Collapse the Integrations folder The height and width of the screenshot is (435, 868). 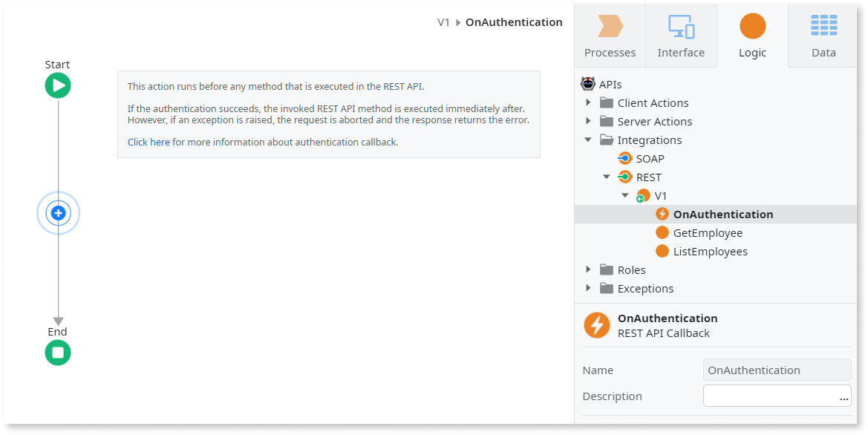[x=588, y=140]
